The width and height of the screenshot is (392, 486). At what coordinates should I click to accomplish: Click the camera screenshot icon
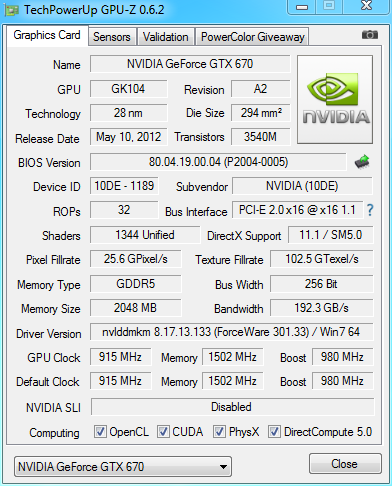click(x=370, y=35)
